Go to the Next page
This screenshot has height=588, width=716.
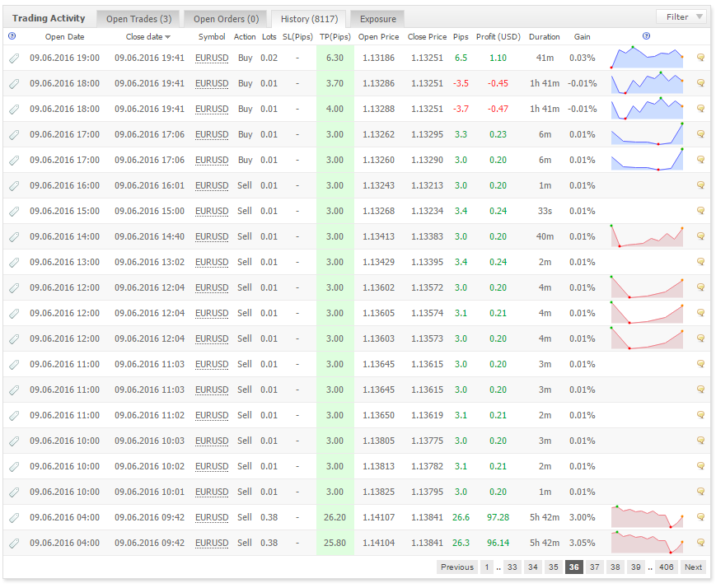point(693,567)
